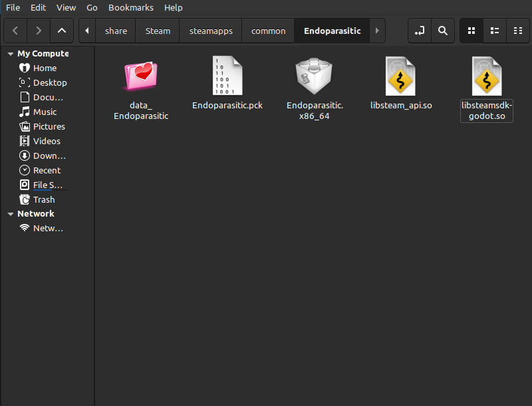Click the Documents sidebar icon
The height and width of the screenshot is (406, 532).
(x=25, y=97)
